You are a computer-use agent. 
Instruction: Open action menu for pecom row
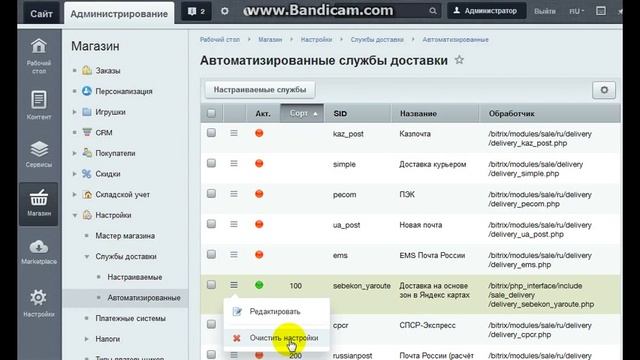click(234, 194)
